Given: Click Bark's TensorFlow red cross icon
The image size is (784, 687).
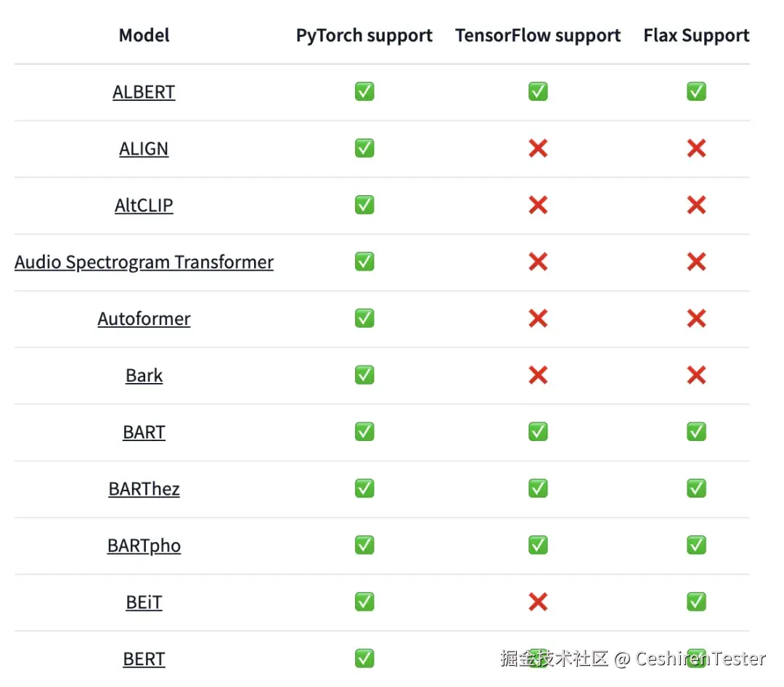Looking at the screenshot, I should 538,375.
